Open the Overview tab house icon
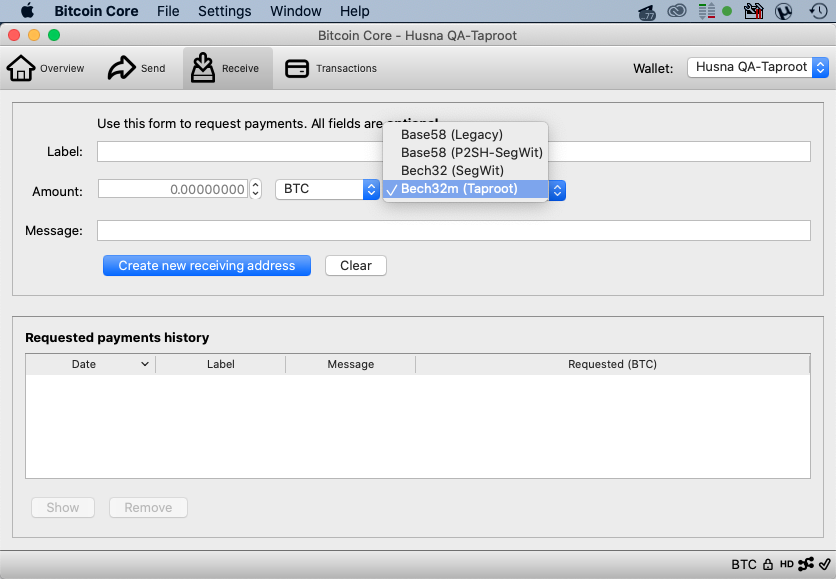Image resolution: width=836 pixels, height=579 pixels. [x=21, y=68]
